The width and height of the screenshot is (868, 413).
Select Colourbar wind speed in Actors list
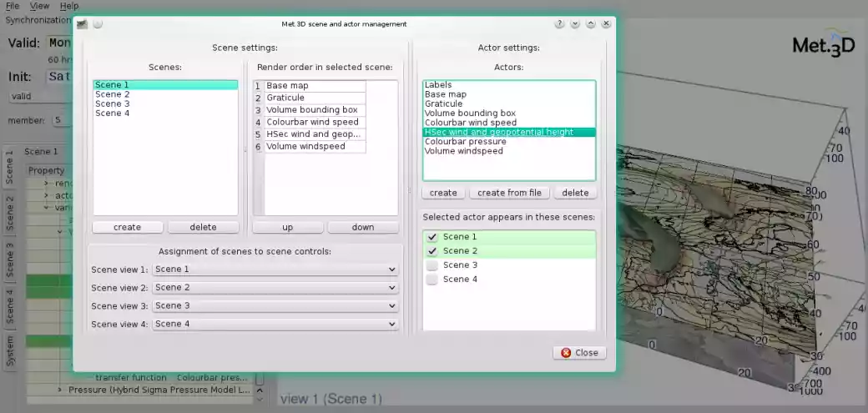[x=509, y=123]
